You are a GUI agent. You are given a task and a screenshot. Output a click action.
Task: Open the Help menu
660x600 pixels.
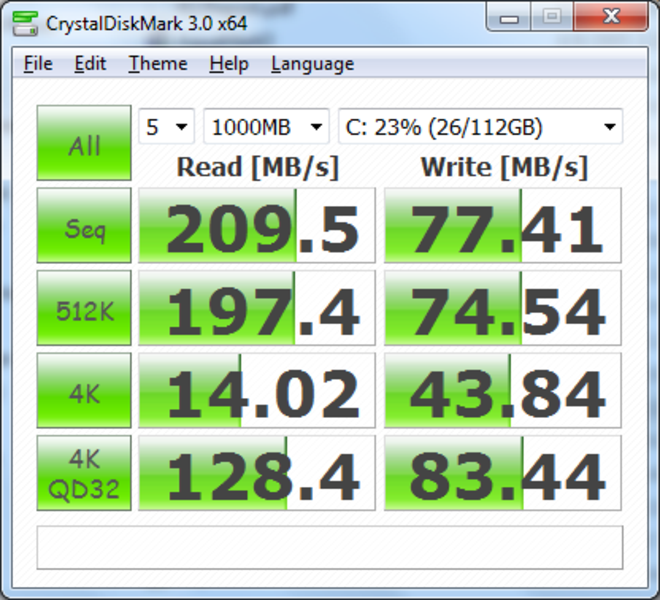[229, 64]
